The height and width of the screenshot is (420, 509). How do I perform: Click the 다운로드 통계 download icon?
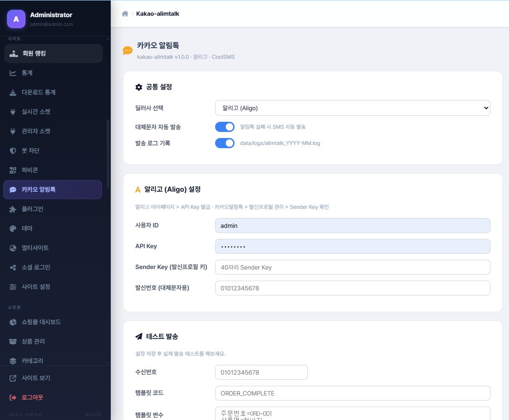13,93
